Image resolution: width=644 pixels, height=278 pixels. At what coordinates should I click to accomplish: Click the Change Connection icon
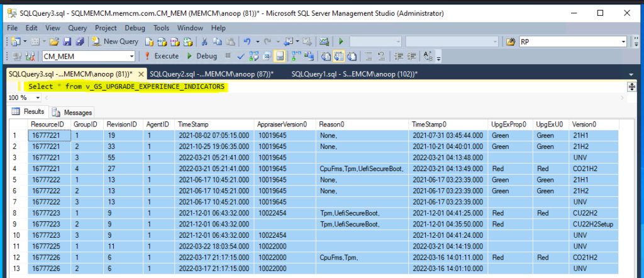pyautogui.click(x=30, y=56)
